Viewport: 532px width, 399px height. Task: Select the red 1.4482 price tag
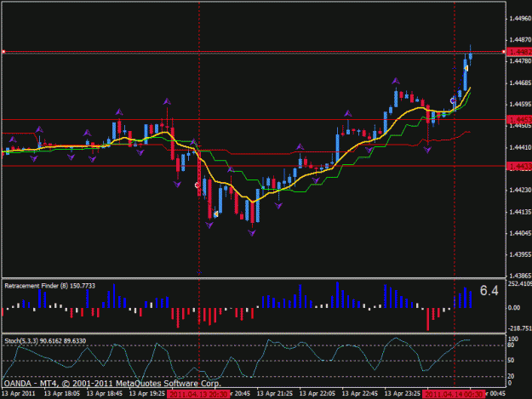coord(519,52)
